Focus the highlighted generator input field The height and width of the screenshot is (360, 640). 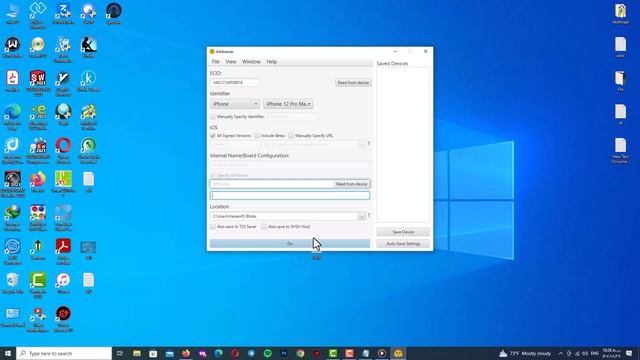(290, 196)
